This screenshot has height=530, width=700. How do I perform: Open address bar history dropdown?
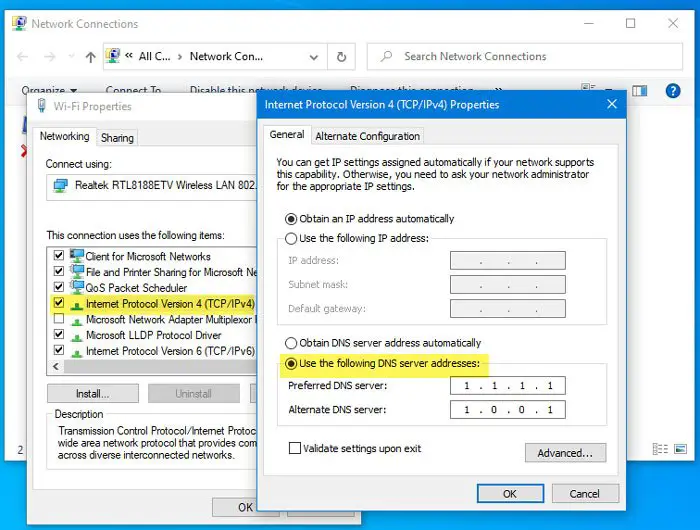314,57
